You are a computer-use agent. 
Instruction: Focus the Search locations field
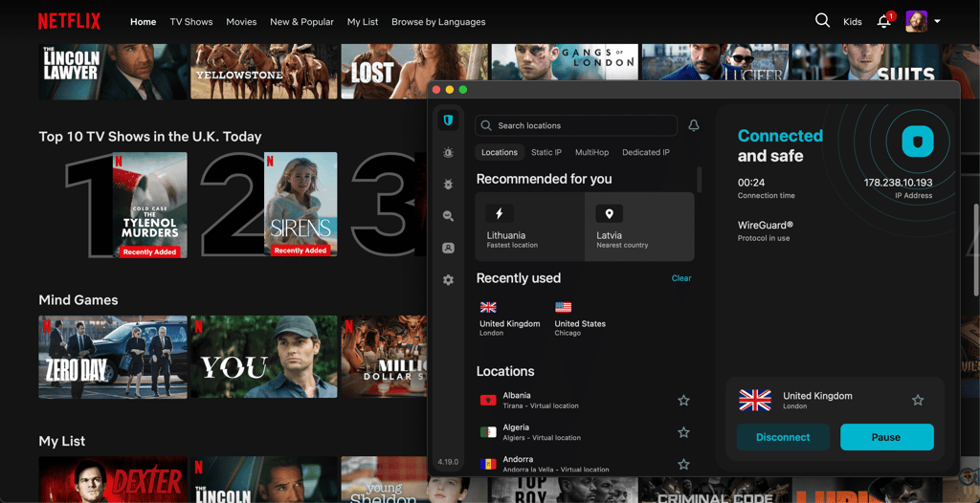(x=576, y=125)
